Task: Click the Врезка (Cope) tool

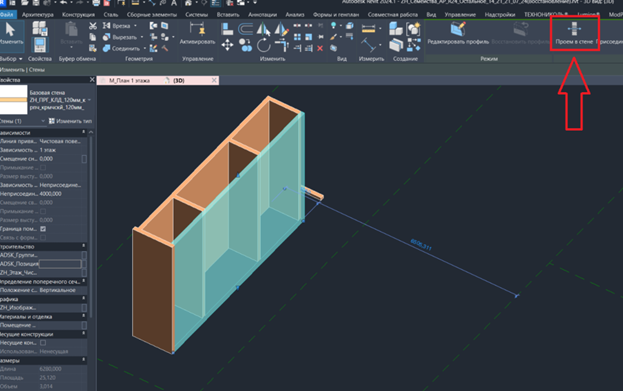Action: tap(117, 26)
